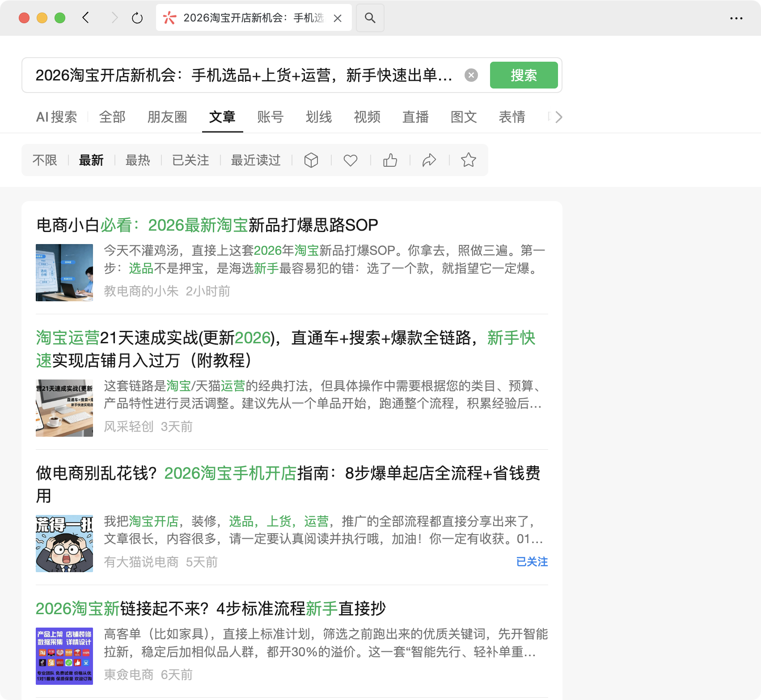This screenshot has width=761, height=700.
Task: Filter by the star favorites icon
Action: click(x=469, y=160)
